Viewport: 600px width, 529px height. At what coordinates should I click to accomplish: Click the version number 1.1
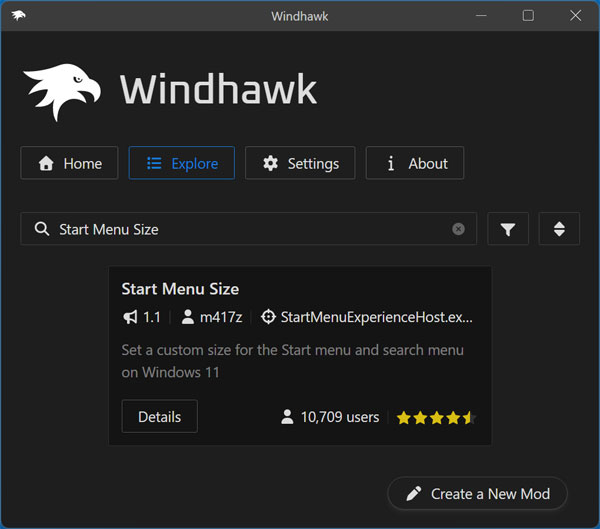(152, 317)
